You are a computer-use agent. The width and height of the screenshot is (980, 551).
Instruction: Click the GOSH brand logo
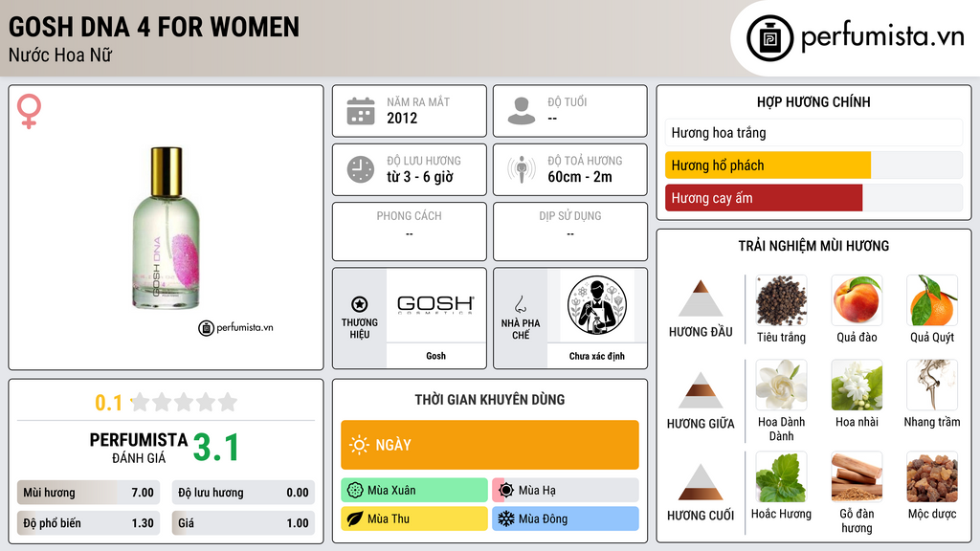435,304
